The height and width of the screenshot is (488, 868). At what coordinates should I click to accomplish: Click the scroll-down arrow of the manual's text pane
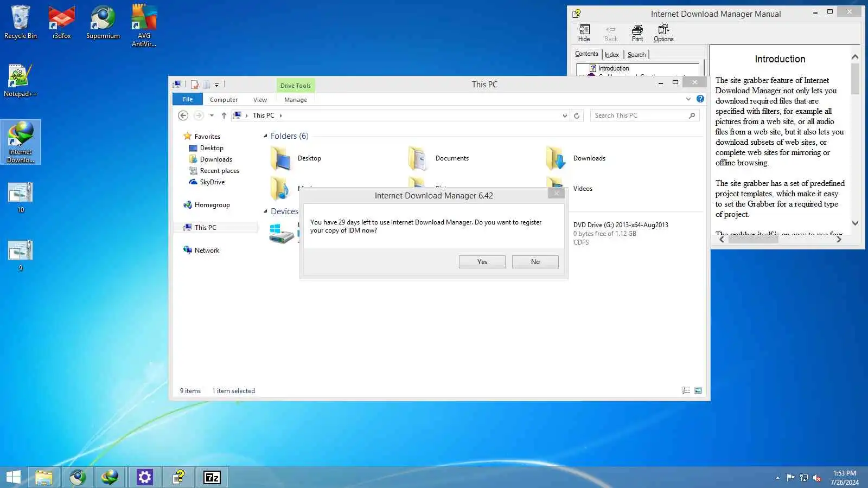click(x=855, y=223)
